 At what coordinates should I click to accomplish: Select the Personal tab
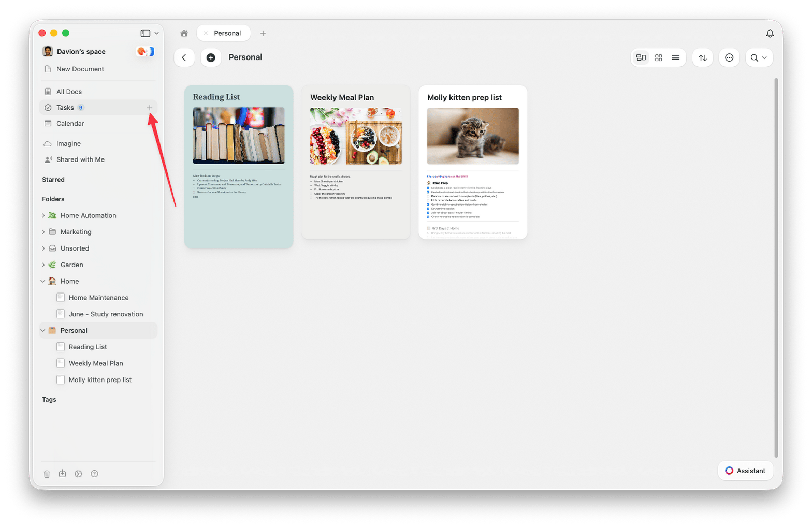224,33
